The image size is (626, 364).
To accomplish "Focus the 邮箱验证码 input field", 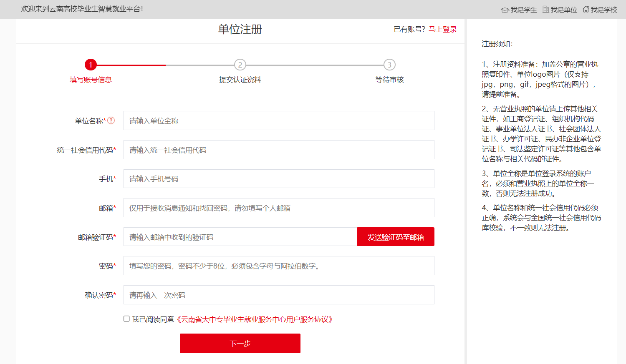I will [240, 237].
